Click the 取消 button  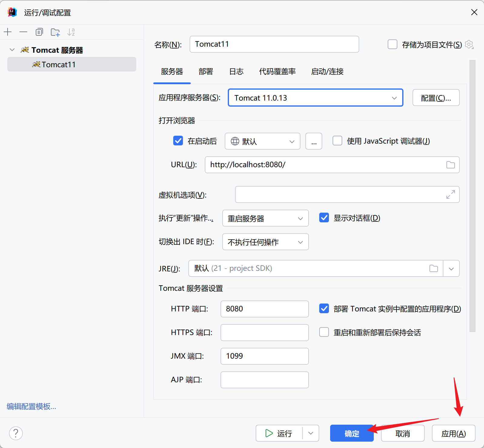click(x=403, y=433)
